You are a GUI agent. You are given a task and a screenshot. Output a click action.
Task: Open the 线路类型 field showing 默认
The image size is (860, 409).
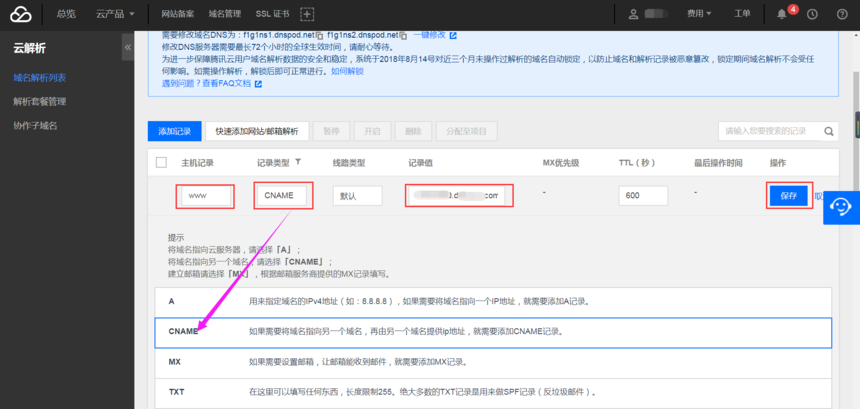coord(357,196)
